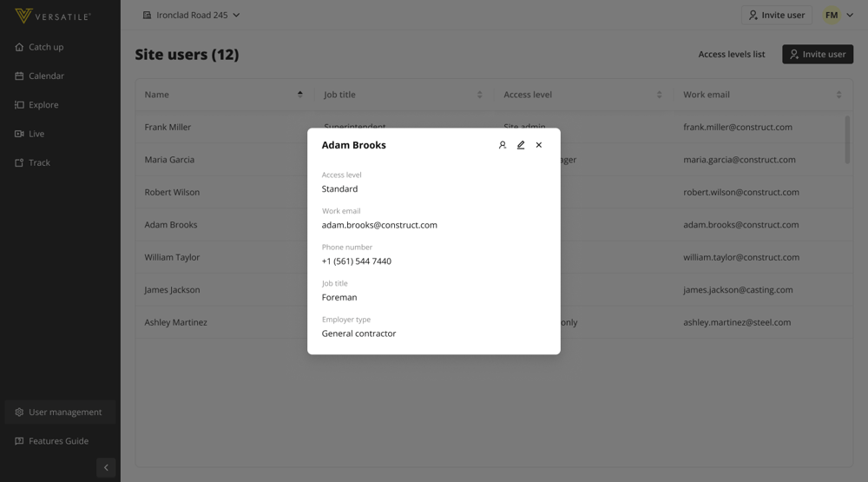Open the Access levels list link
This screenshot has width=868, height=482.
(732, 54)
